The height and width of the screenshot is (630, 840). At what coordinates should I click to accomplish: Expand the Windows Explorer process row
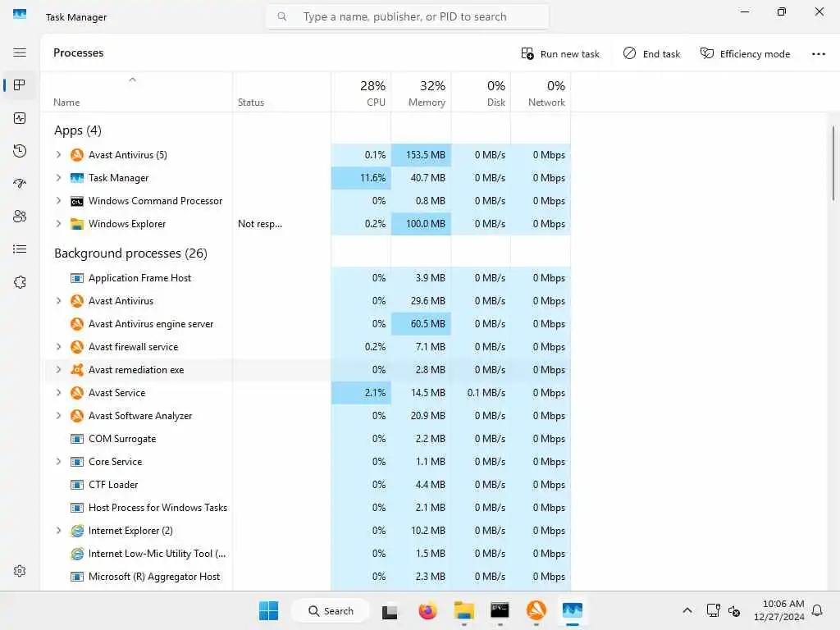[58, 224]
